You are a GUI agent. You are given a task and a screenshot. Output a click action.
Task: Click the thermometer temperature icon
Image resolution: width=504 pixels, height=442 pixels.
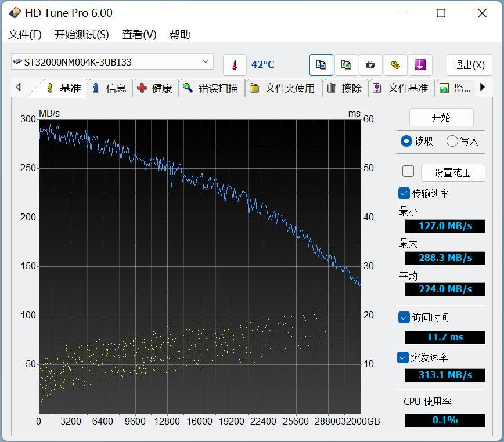coord(235,65)
